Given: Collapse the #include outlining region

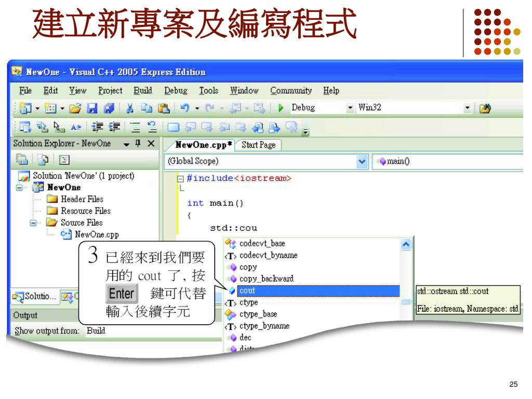Looking at the screenshot, I should pyautogui.click(x=180, y=179).
